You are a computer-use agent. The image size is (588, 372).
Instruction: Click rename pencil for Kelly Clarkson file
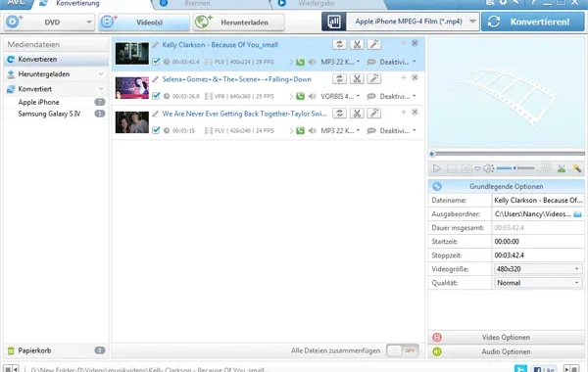pyautogui.click(x=155, y=45)
